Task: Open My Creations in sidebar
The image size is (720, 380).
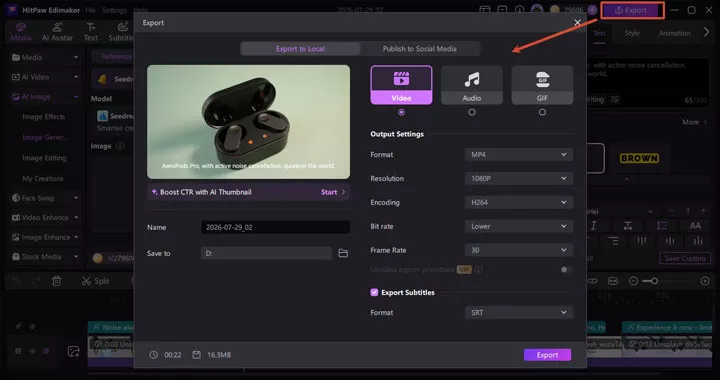Action: [43, 179]
